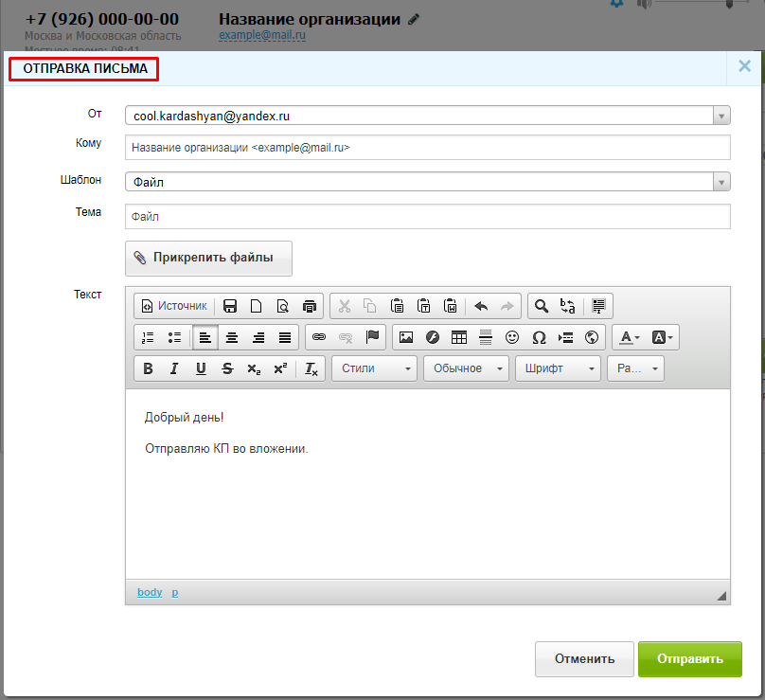Image resolution: width=765 pixels, height=700 pixels.
Task: Click the Unlink icon
Action: click(346, 337)
